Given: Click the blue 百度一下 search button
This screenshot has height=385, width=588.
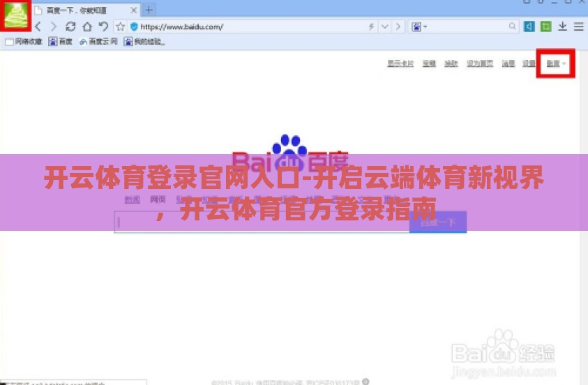Looking at the screenshot, I should click(438, 222).
